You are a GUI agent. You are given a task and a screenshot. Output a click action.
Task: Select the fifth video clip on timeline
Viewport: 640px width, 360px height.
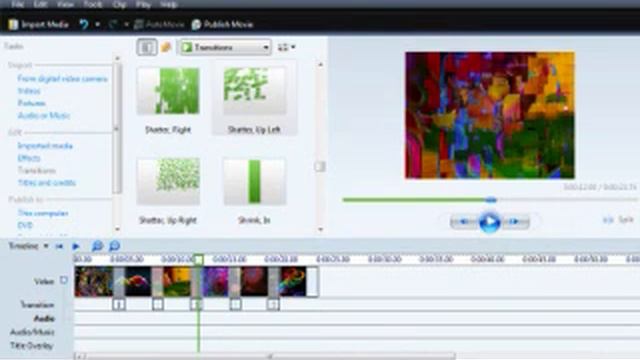click(254, 281)
